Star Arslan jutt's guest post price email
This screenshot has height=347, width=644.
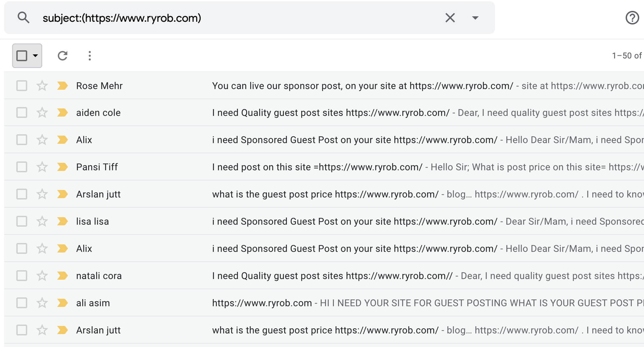click(x=42, y=194)
